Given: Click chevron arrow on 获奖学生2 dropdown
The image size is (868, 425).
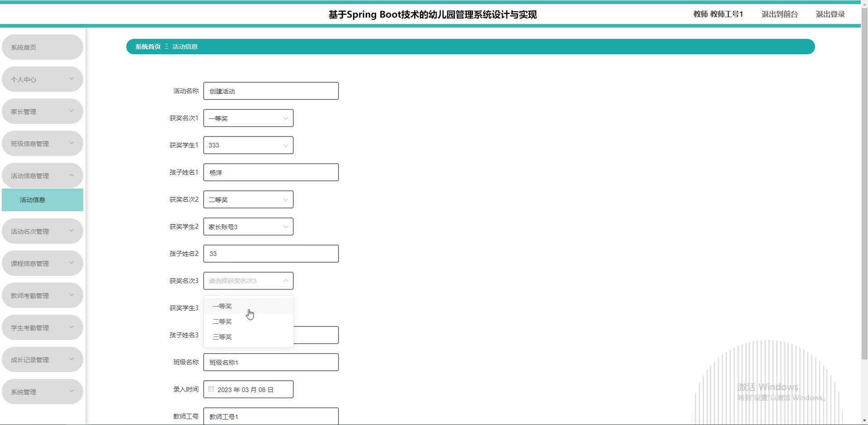Looking at the screenshot, I should (x=286, y=227).
